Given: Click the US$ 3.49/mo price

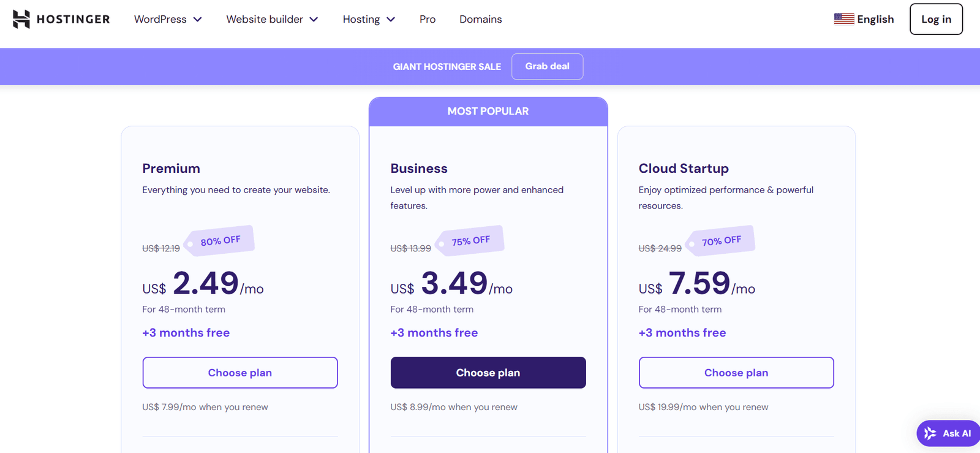Looking at the screenshot, I should [x=451, y=284].
